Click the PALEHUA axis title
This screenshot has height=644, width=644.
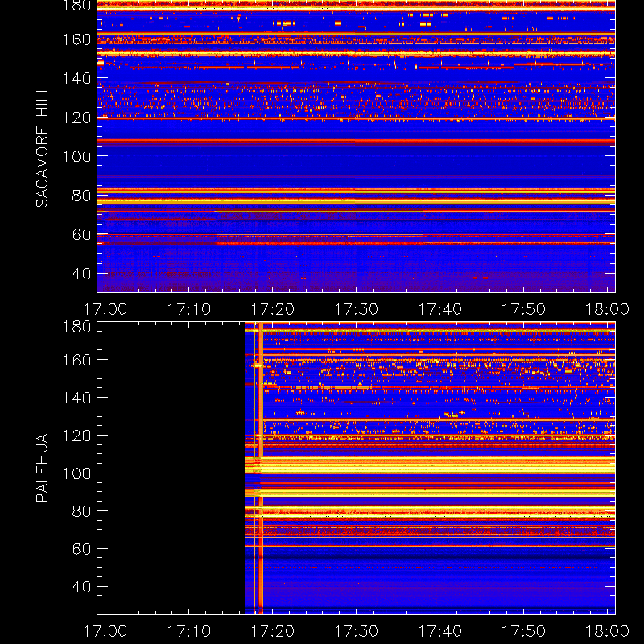[42, 468]
